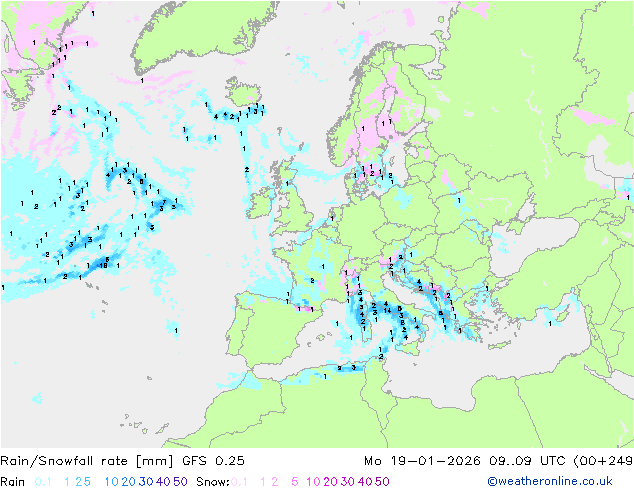Click the "14" rainfall value over Italy
634x490 pixels.
click(x=387, y=310)
